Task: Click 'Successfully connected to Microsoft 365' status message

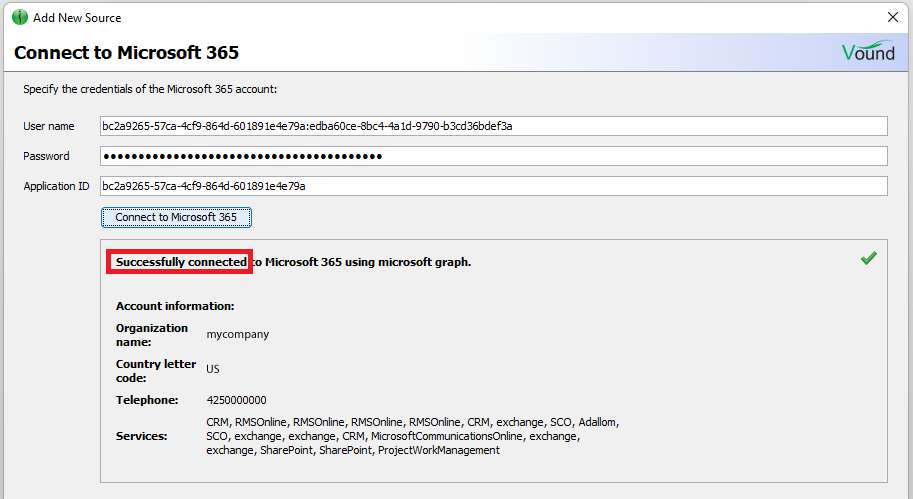Action: point(293,262)
